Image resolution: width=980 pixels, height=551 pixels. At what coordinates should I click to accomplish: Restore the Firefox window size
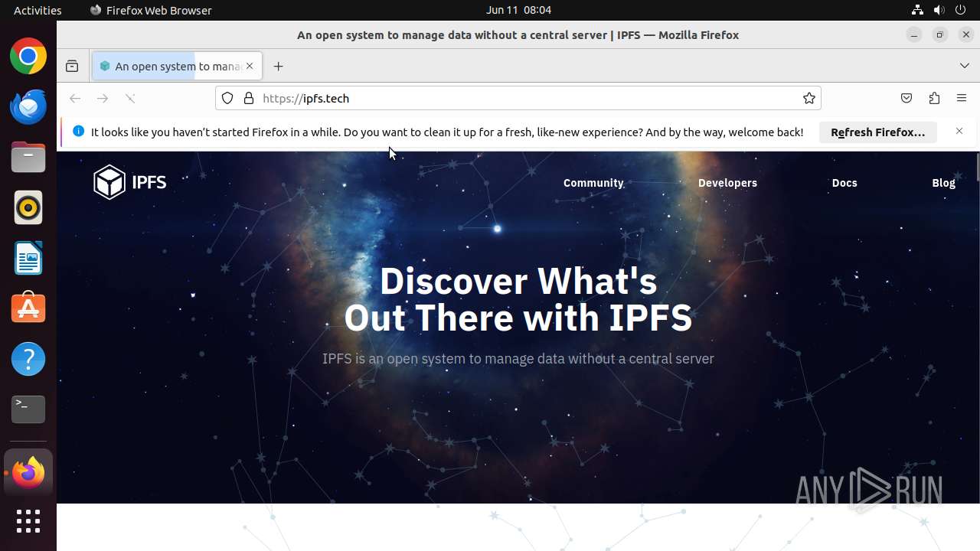tap(940, 34)
